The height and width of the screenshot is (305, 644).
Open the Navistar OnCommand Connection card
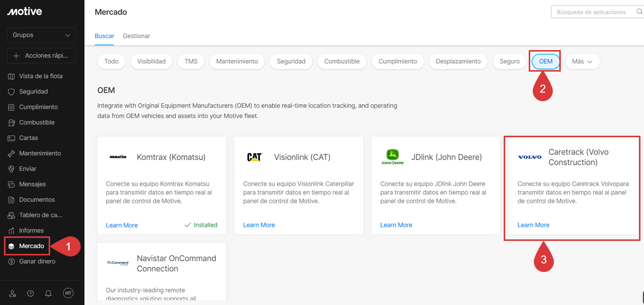[162, 271]
